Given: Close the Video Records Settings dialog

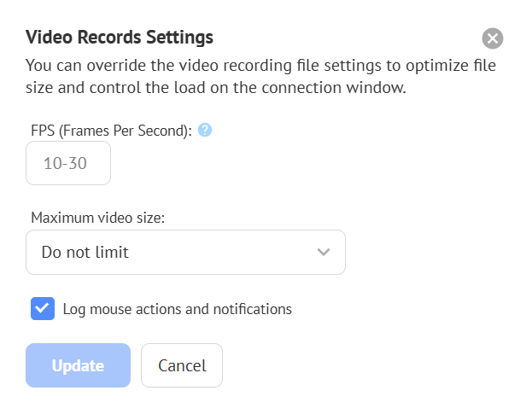Looking at the screenshot, I should pos(493,38).
